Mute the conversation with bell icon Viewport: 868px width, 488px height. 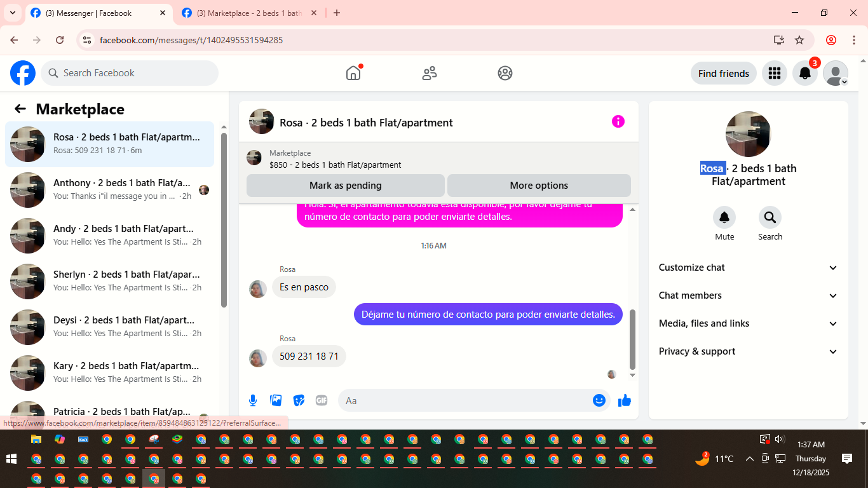tap(724, 218)
